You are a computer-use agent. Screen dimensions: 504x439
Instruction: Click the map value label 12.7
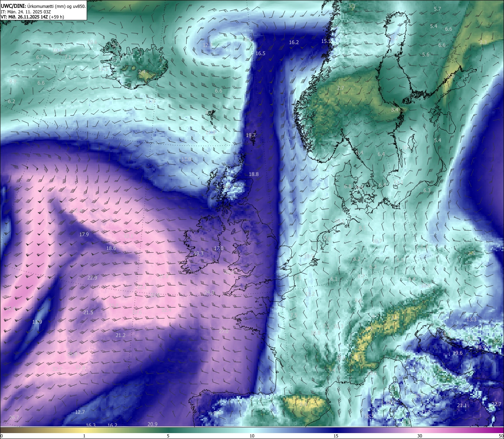pos(80,412)
